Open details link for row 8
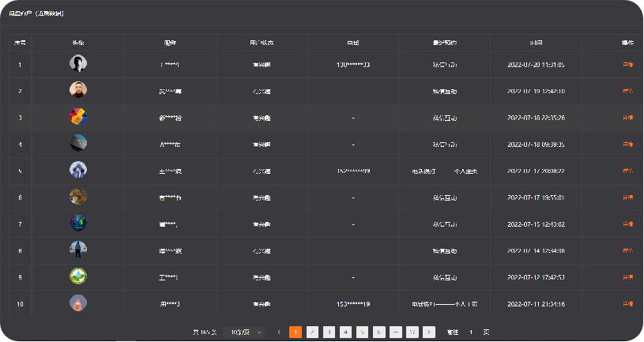Screen dimensions: 644x342 pos(627,251)
